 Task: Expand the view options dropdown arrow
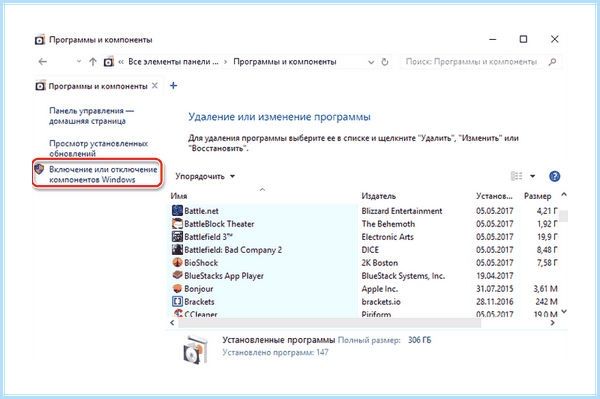click(532, 176)
